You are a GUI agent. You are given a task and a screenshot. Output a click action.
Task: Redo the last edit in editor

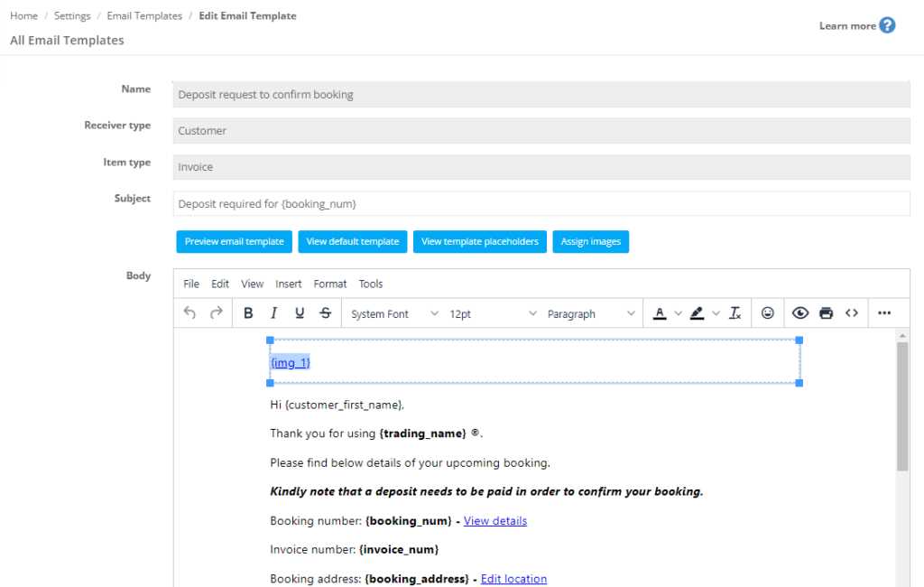pos(217,312)
